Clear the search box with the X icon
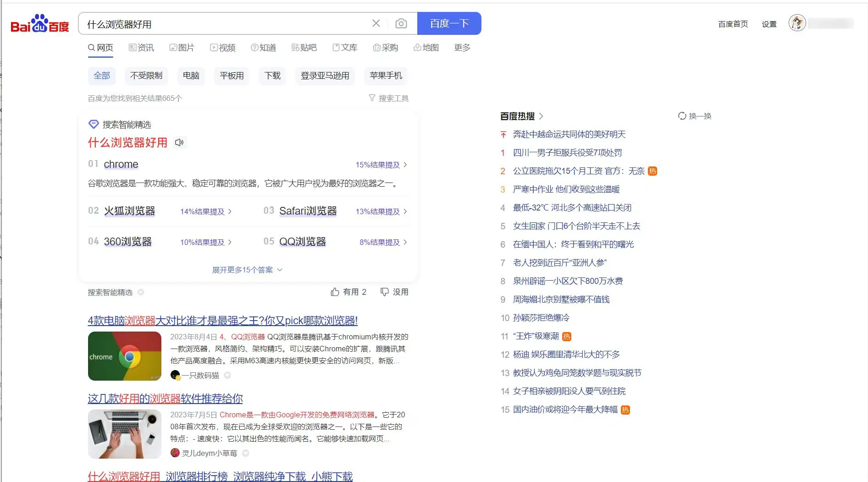Screen dimensions: 868x482 point(376,23)
